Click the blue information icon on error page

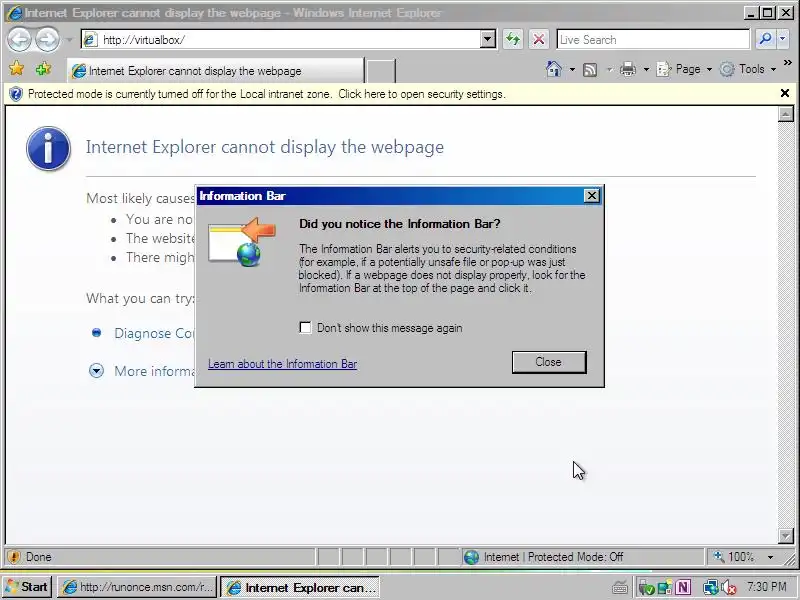(48, 148)
